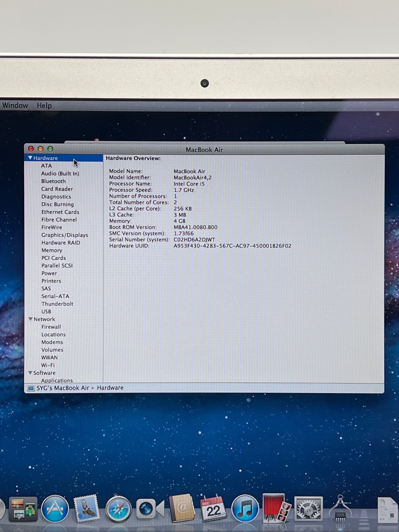Click the Software sidebar heading
The height and width of the screenshot is (532, 399).
44,373
